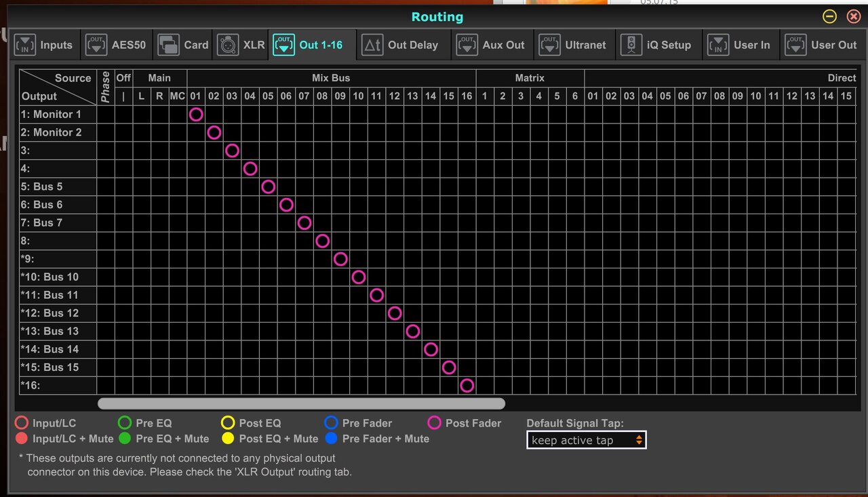This screenshot has height=497, width=868.
Task: Click the Phase column header
Action: [x=105, y=87]
